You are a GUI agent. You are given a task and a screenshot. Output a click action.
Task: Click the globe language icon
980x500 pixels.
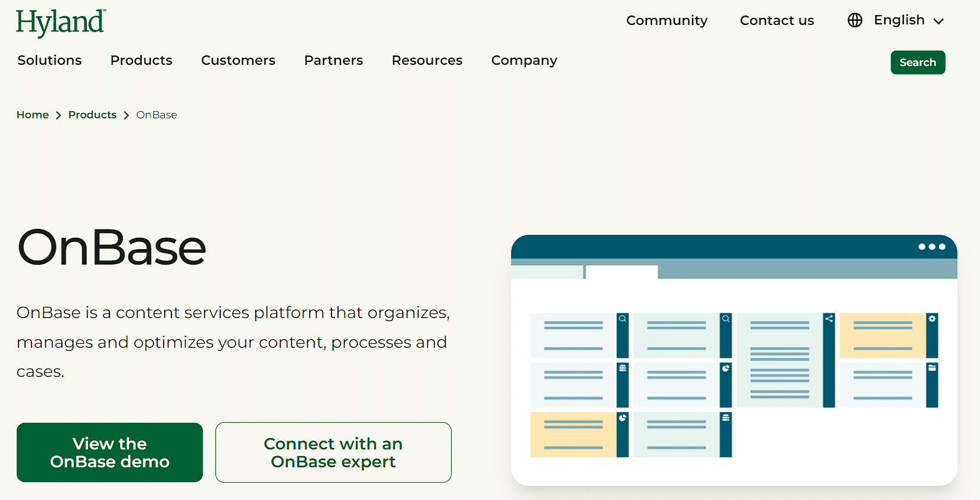pos(855,20)
